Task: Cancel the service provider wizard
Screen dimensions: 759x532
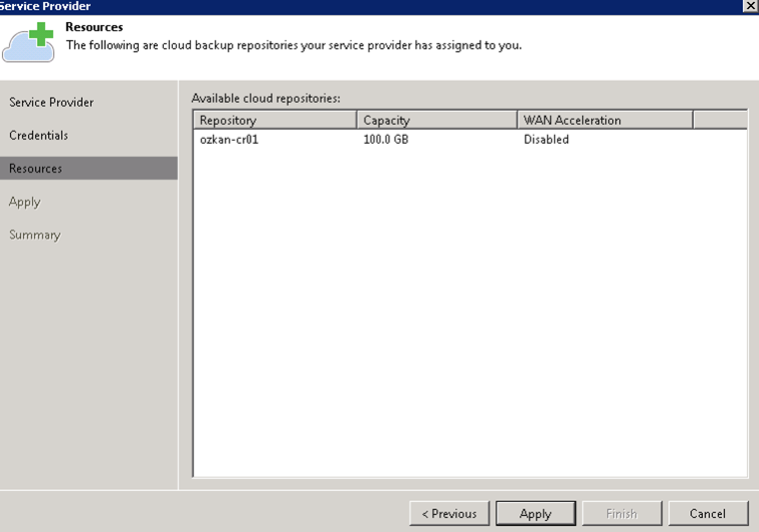Action: (708, 514)
